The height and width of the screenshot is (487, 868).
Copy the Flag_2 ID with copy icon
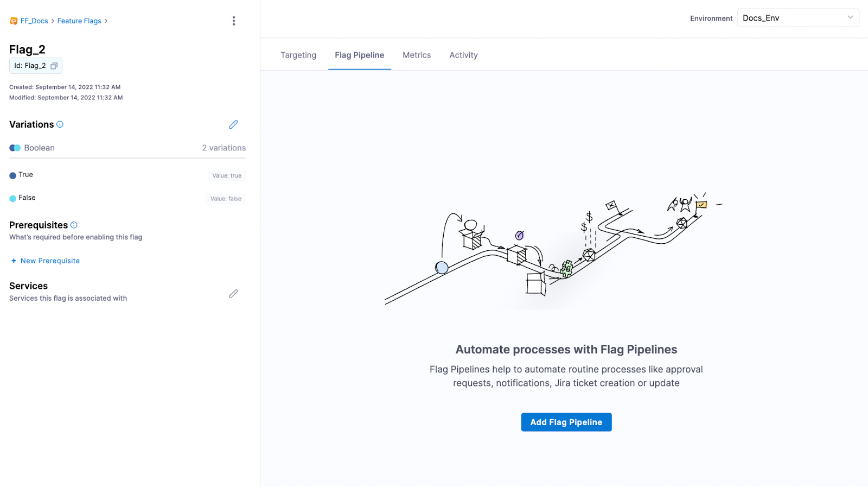54,66
